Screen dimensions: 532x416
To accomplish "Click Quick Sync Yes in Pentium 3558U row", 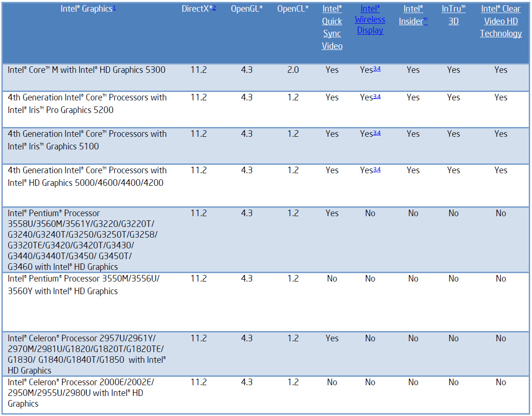I will [332, 213].
